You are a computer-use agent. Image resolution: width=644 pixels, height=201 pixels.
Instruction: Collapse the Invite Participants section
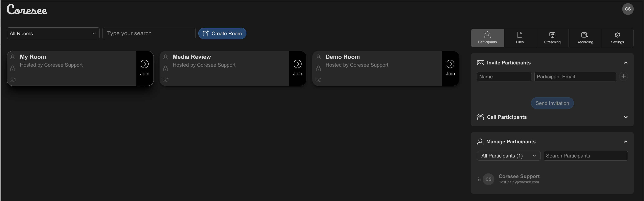(625, 63)
